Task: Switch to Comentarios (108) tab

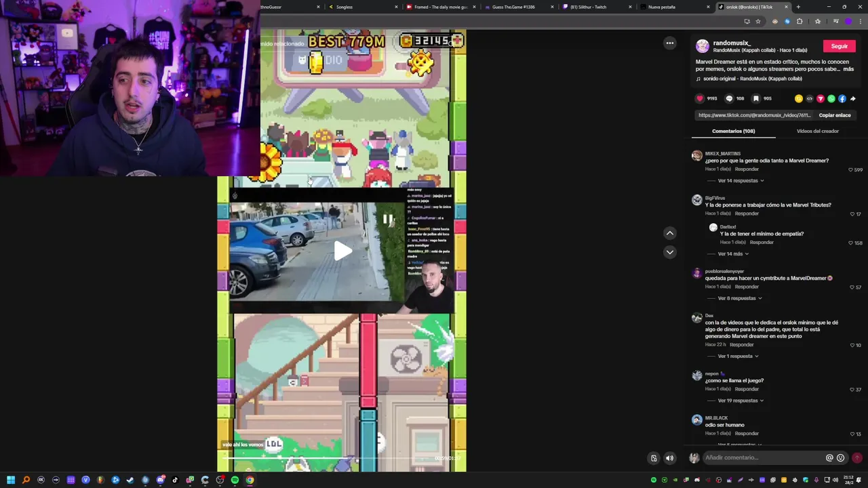Action: [733, 131]
